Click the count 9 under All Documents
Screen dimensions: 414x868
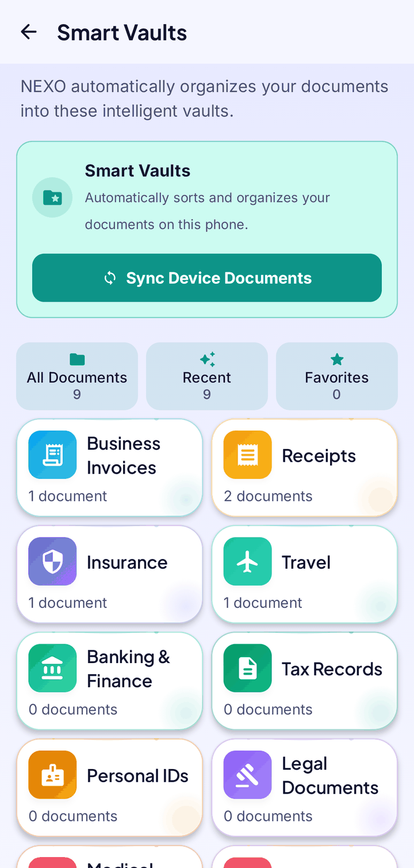point(77,394)
